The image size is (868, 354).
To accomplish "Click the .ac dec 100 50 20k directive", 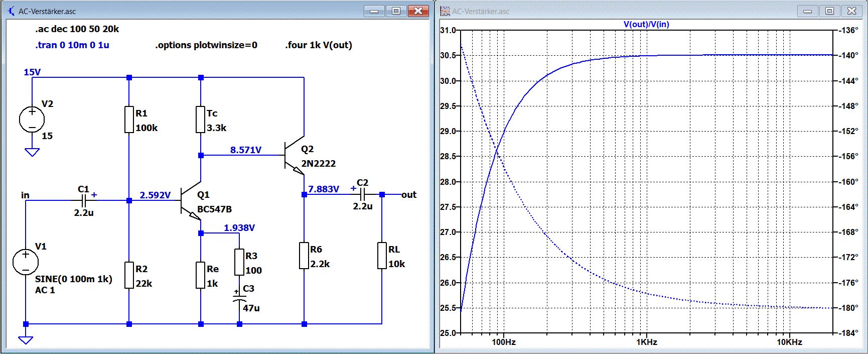I will (x=77, y=29).
